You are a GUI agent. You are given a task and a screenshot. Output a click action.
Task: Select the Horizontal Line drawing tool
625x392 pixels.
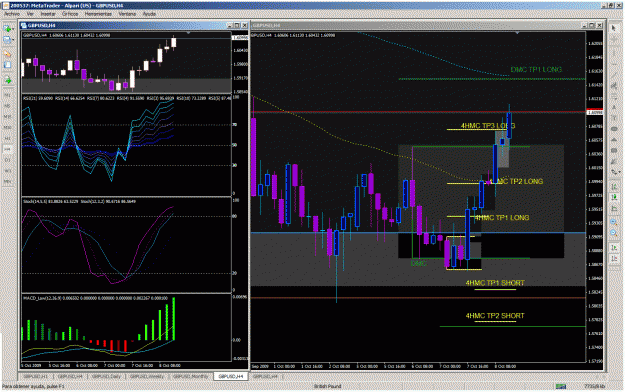click(x=614, y=64)
